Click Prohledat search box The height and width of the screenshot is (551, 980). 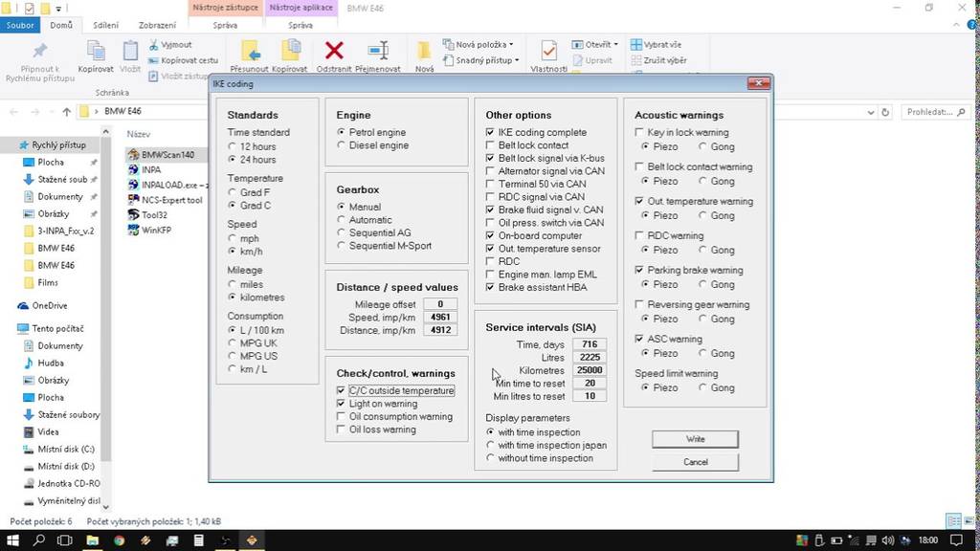click(936, 112)
